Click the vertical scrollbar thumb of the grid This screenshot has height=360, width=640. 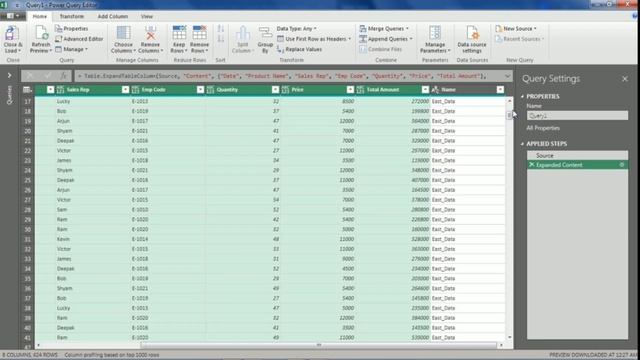coord(509,115)
